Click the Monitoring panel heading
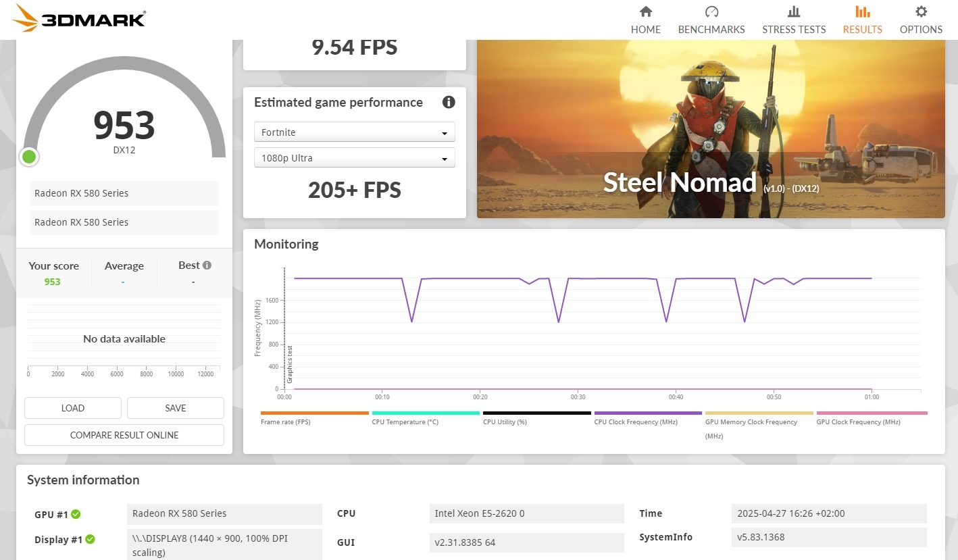This screenshot has height=560, width=958. (286, 244)
